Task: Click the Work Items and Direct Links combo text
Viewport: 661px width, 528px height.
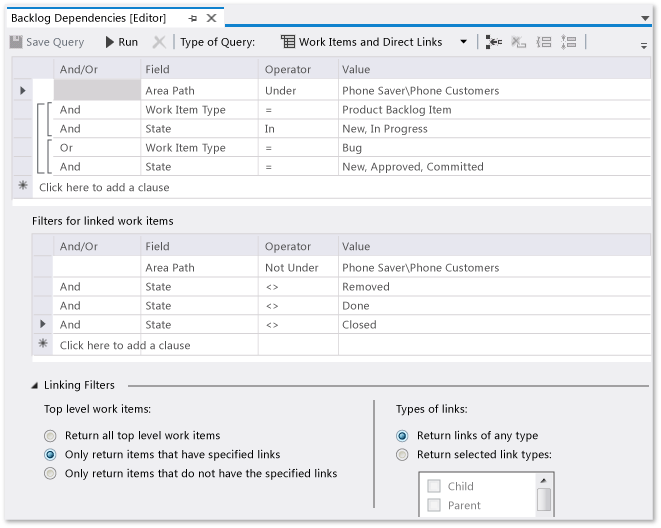Action: [371, 42]
